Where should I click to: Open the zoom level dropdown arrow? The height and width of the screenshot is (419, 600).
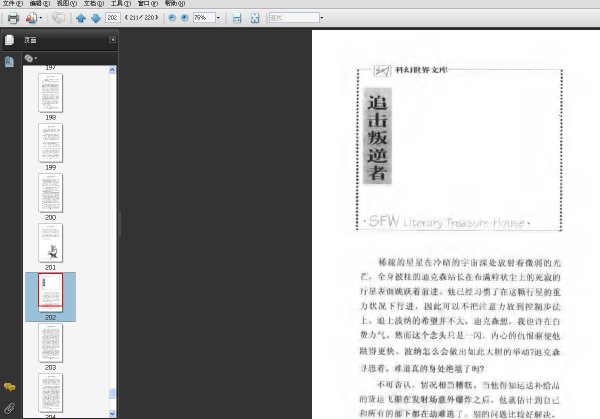coord(218,18)
